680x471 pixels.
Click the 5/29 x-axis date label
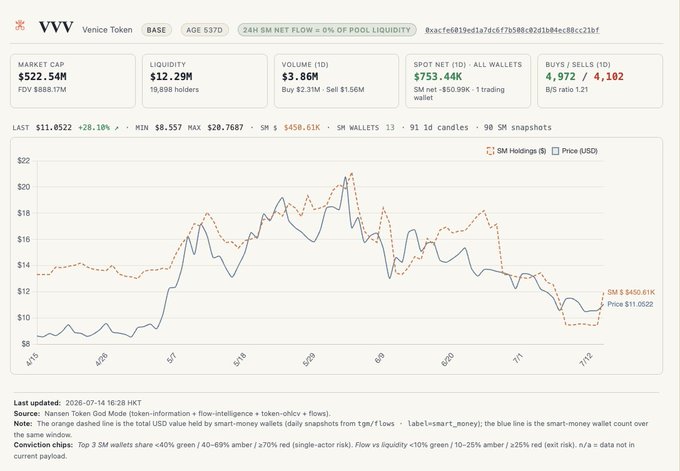point(309,360)
